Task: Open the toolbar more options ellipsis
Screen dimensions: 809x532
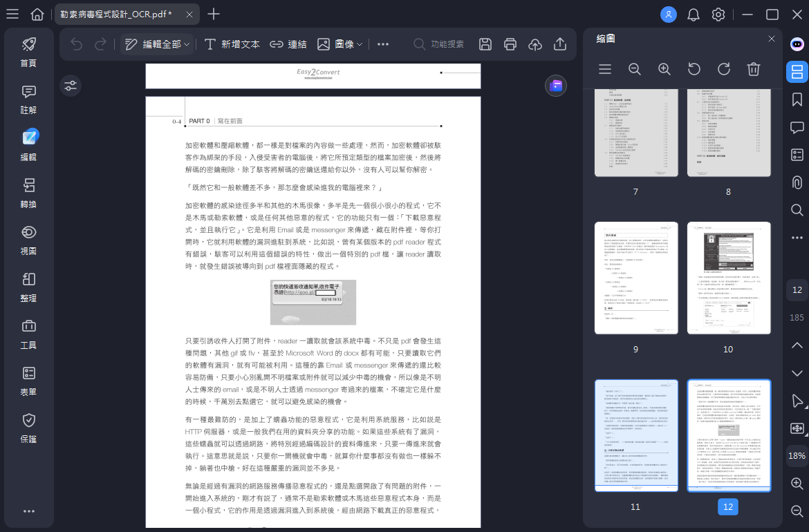Action: click(383, 44)
